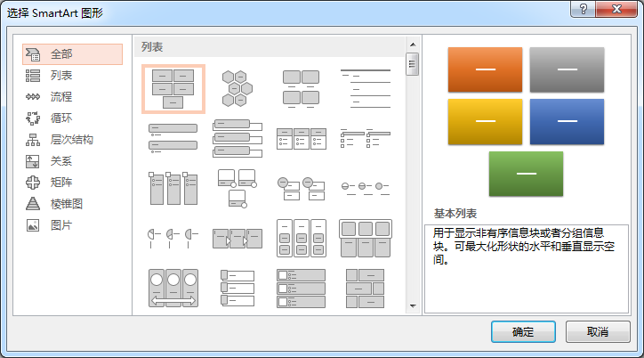Close the SmartArt dialog window
Image resolution: width=644 pixels, height=358 pixels.
[616, 9]
